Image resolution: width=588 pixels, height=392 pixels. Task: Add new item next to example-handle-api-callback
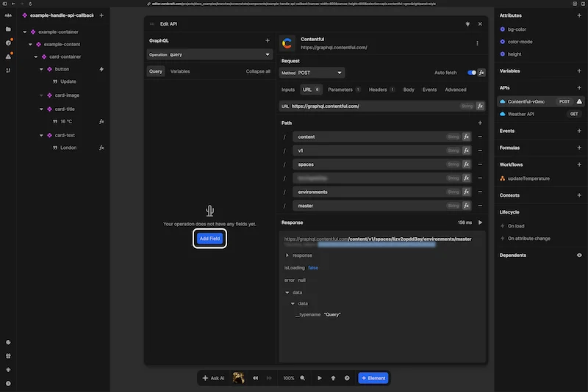tap(101, 15)
